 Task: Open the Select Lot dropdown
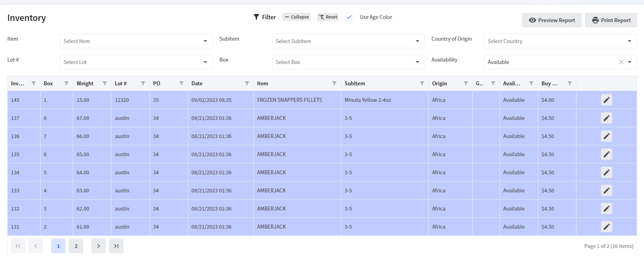point(136,62)
